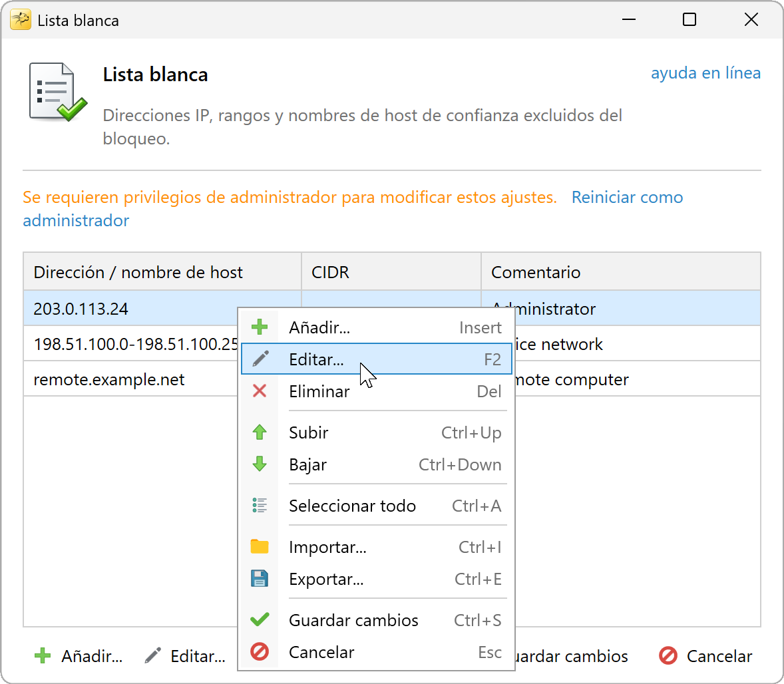
Task: Click the yellow folder icon beside Importar
Action: [x=260, y=546]
